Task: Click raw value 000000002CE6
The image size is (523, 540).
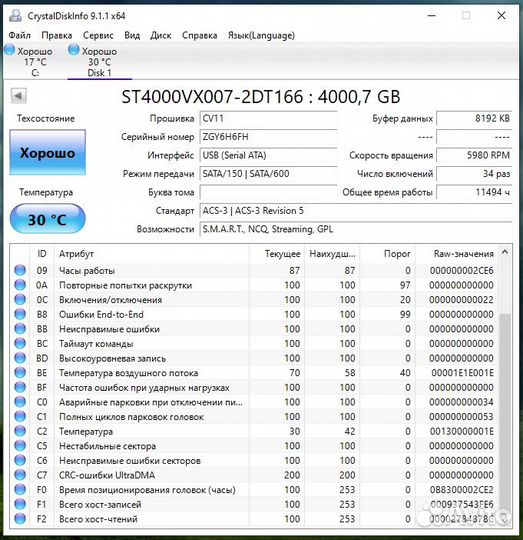Action: (x=461, y=271)
